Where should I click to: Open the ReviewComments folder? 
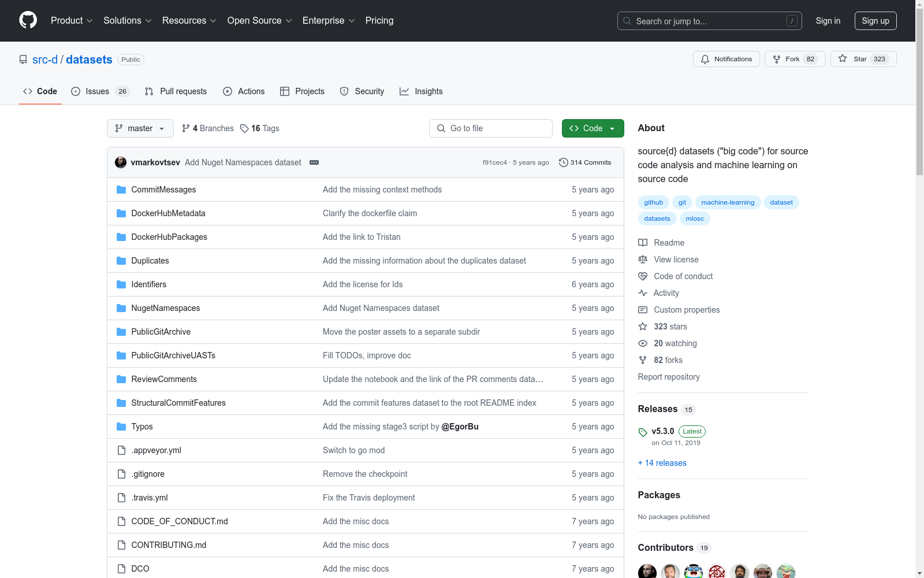(164, 379)
